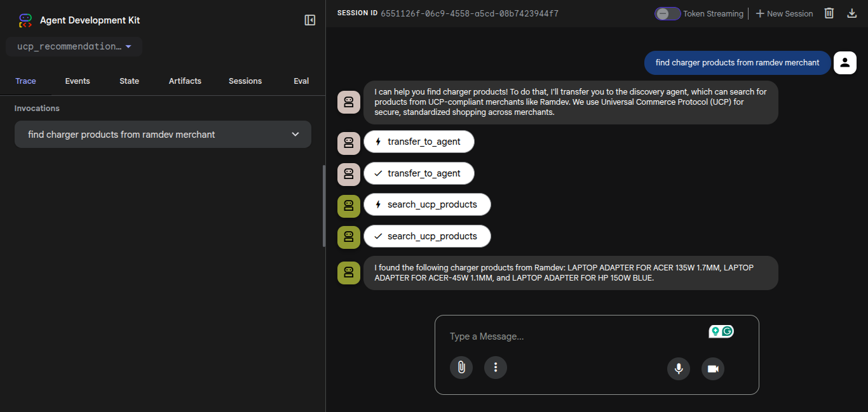Click the ADK logo in the sidebar

(x=25, y=20)
